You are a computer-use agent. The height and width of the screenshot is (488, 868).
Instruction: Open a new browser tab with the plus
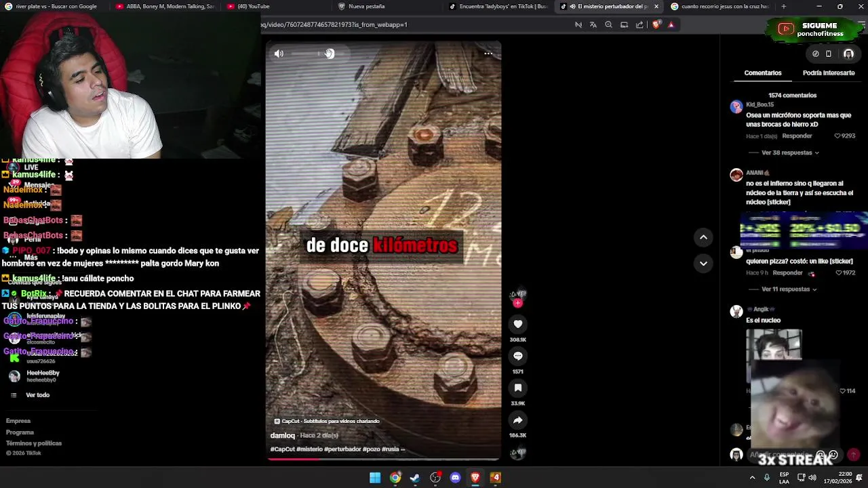[784, 6]
